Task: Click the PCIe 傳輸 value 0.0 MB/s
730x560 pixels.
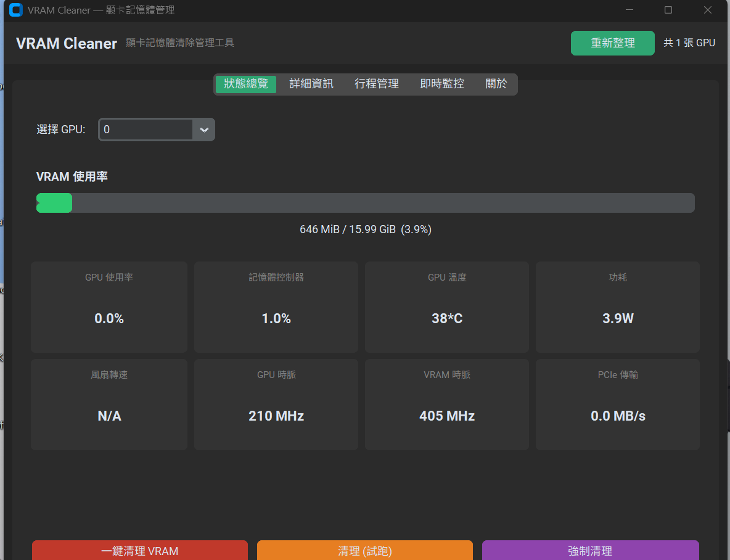Action: pyautogui.click(x=618, y=416)
